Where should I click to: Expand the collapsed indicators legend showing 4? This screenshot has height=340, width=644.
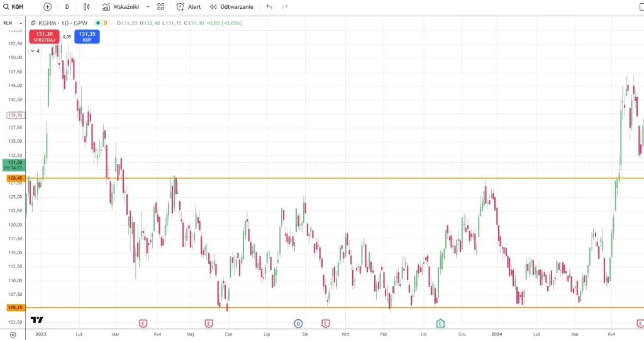tap(35, 51)
